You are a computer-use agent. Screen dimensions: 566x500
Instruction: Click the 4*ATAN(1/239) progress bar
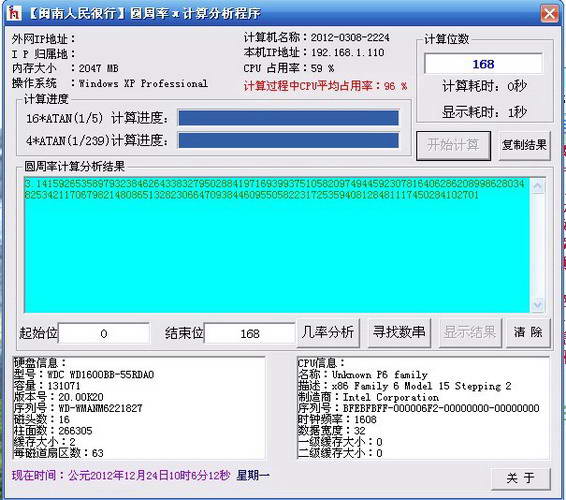(289, 140)
